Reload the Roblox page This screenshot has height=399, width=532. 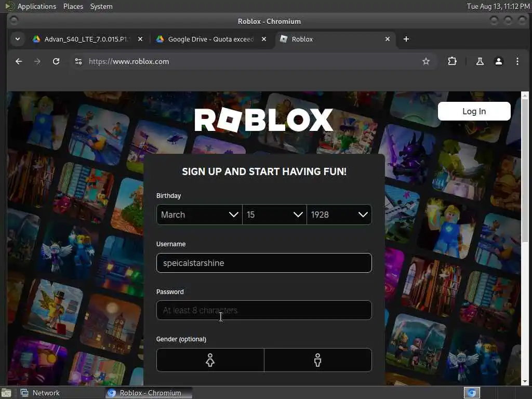click(56, 61)
